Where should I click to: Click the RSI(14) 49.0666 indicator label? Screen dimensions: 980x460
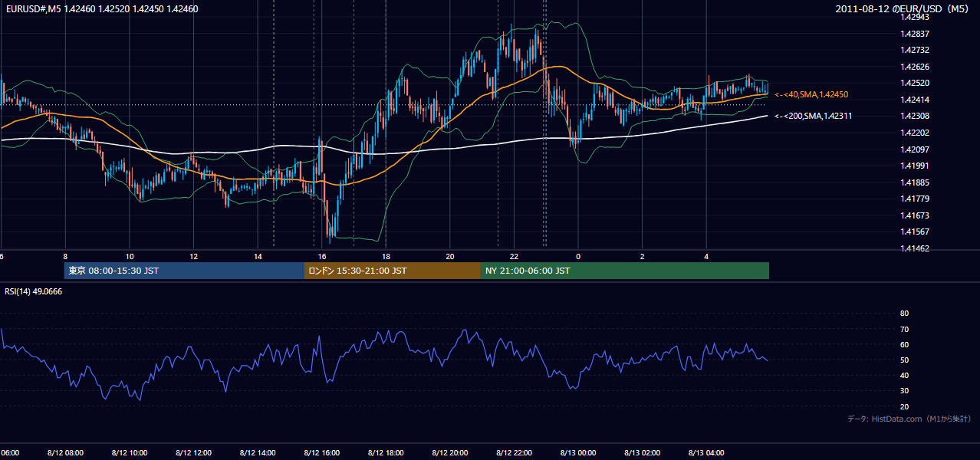tap(34, 291)
